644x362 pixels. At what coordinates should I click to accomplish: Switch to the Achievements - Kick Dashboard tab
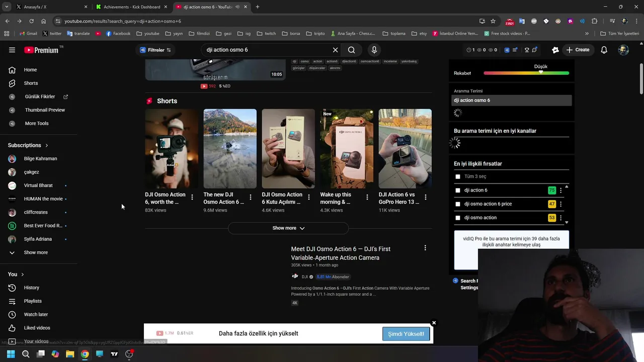(x=132, y=7)
